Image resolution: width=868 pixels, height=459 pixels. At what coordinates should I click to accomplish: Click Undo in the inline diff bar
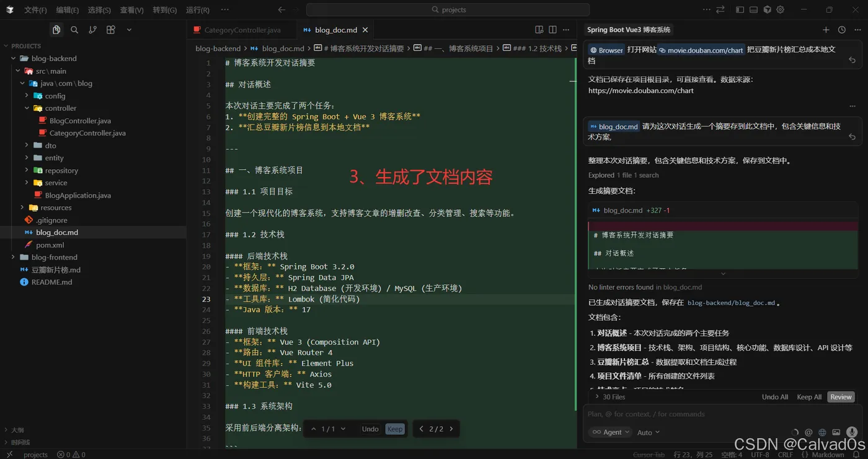click(370, 429)
